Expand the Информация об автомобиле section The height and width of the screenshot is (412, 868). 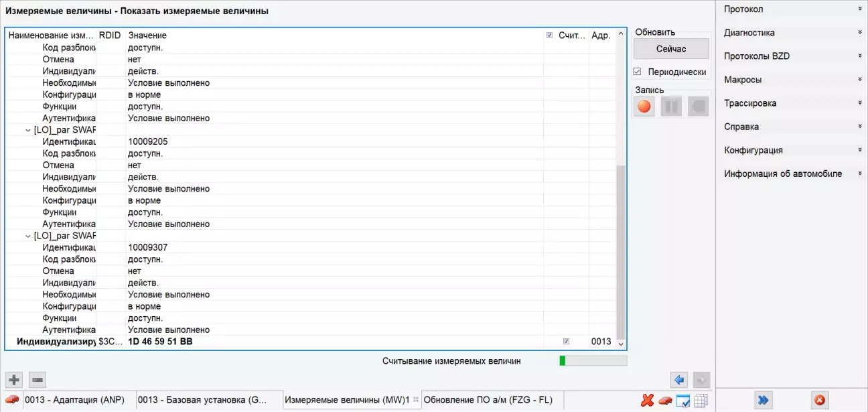(x=792, y=174)
